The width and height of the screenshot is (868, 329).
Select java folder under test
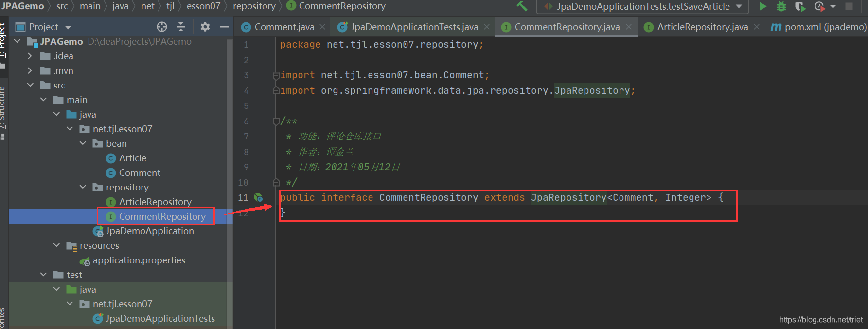pos(88,289)
